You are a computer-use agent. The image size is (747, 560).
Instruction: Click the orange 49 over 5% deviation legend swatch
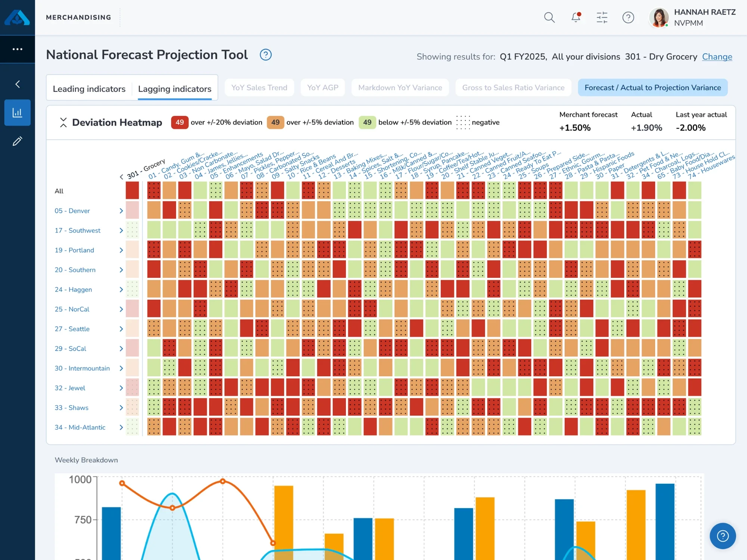tap(275, 122)
